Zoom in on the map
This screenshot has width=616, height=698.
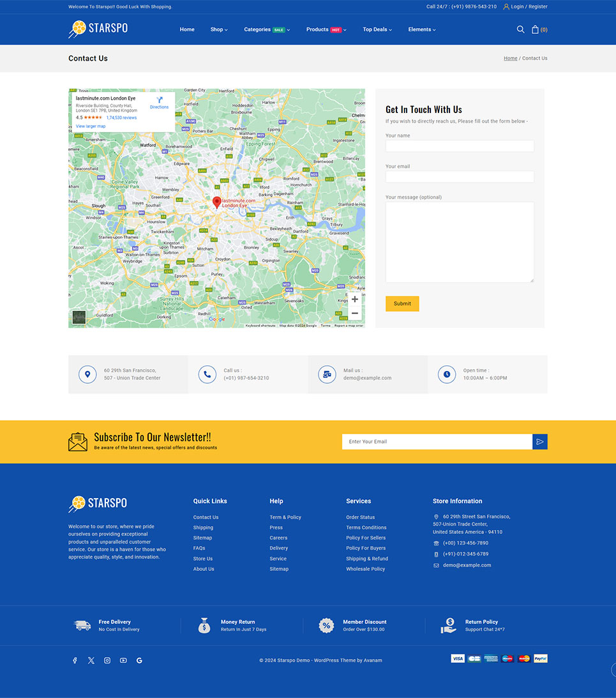point(355,300)
